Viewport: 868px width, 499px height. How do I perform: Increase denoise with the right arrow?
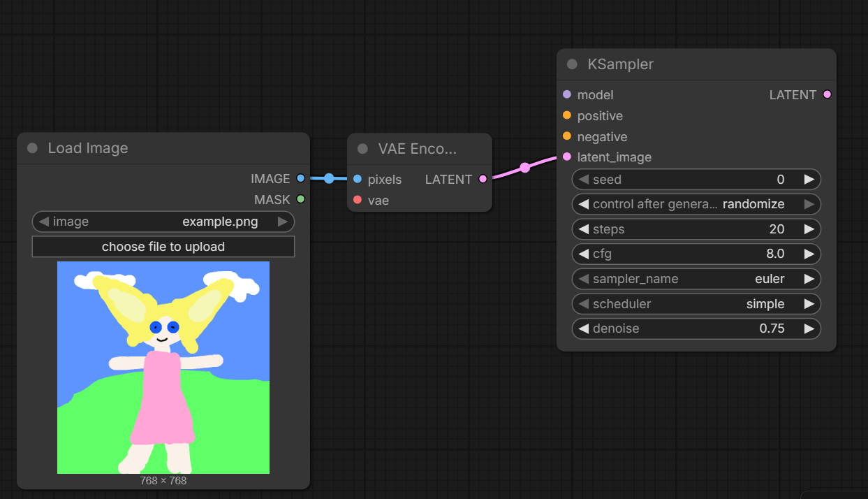pos(809,328)
